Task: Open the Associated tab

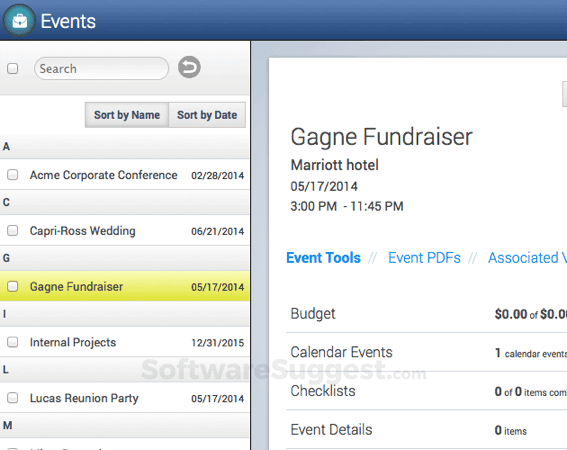Action: [x=527, y=258]
